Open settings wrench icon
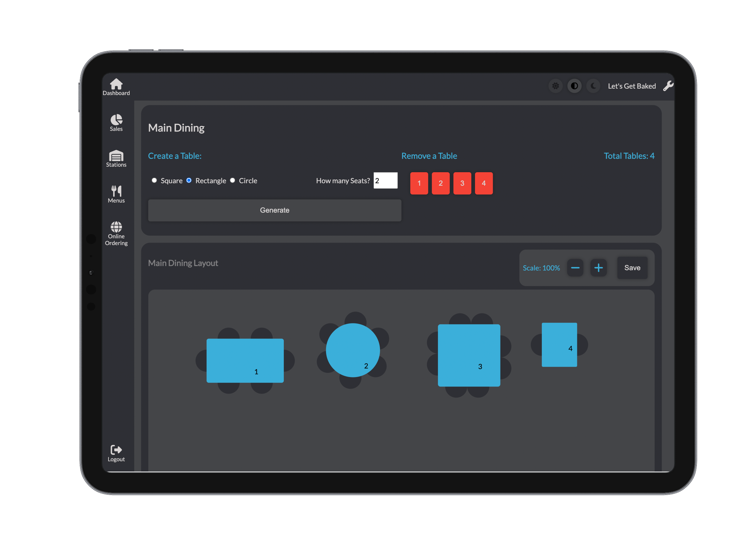Image resolution: width=756 pixels, height=534 pixels. pyautogui.click(x=668, y=86)
